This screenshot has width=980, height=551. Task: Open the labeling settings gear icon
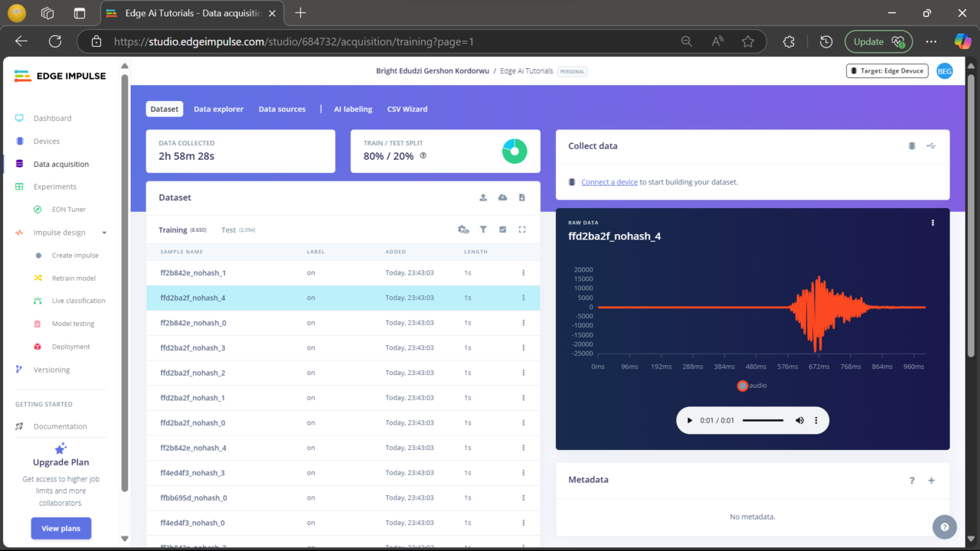coord(462,229)
